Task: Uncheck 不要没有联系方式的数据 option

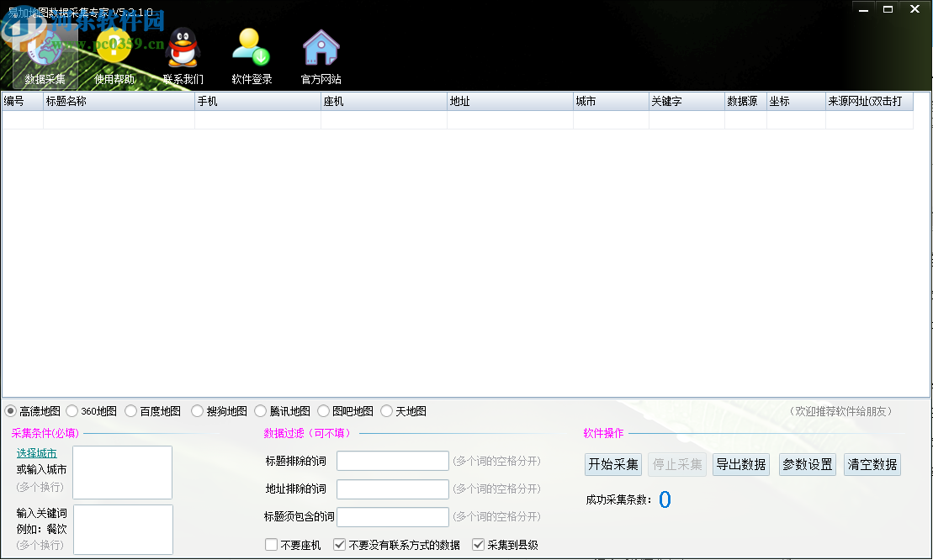Action: pyautogui.click(x=339, y=544)
